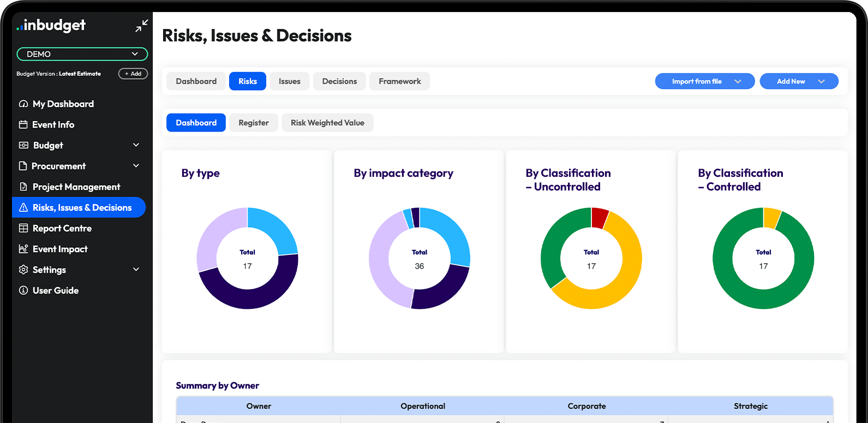Expand the Budget submenu chevron

tap(136, 145)
